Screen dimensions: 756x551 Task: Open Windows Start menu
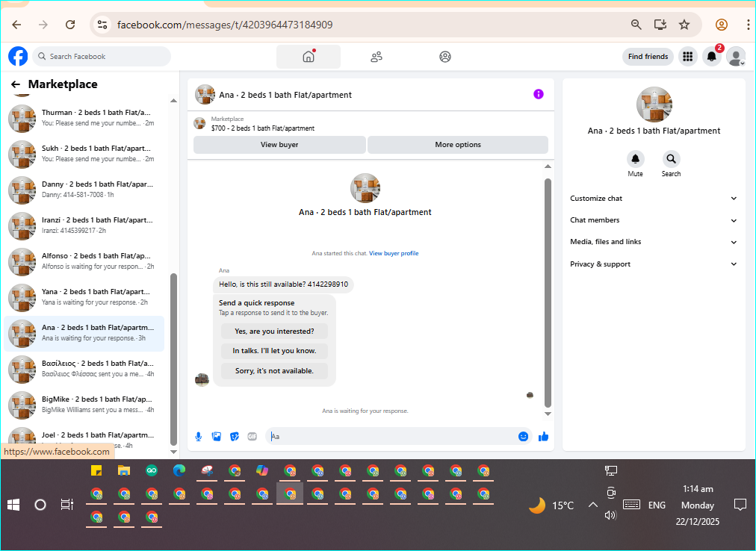point(13,505)
